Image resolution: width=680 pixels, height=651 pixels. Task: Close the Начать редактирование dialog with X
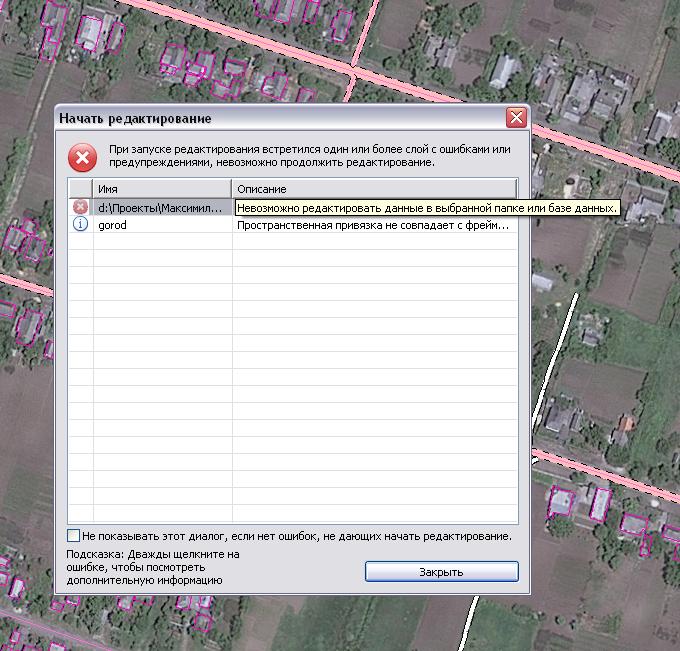pyautogui.click(x=516, y=118)
